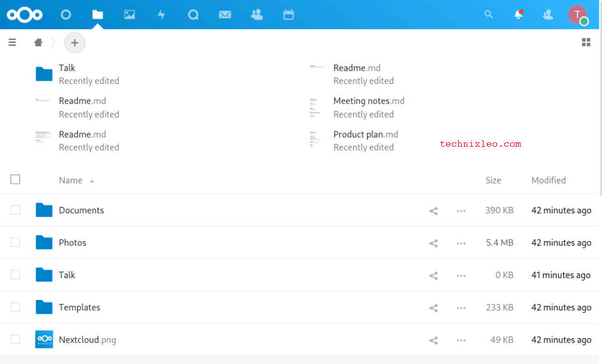Open the user avatar menu

[x=577, y=14]
